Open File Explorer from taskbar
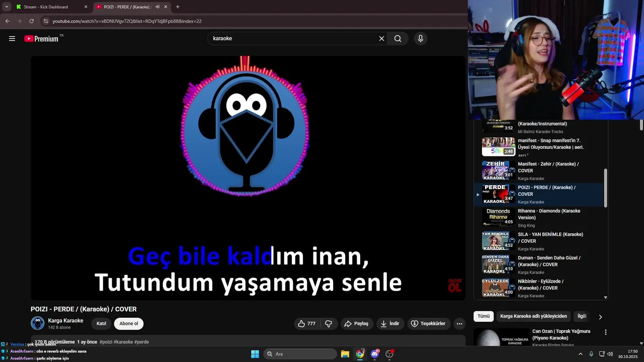The width and height of the screenshot is (644, 362). point(345,354)
